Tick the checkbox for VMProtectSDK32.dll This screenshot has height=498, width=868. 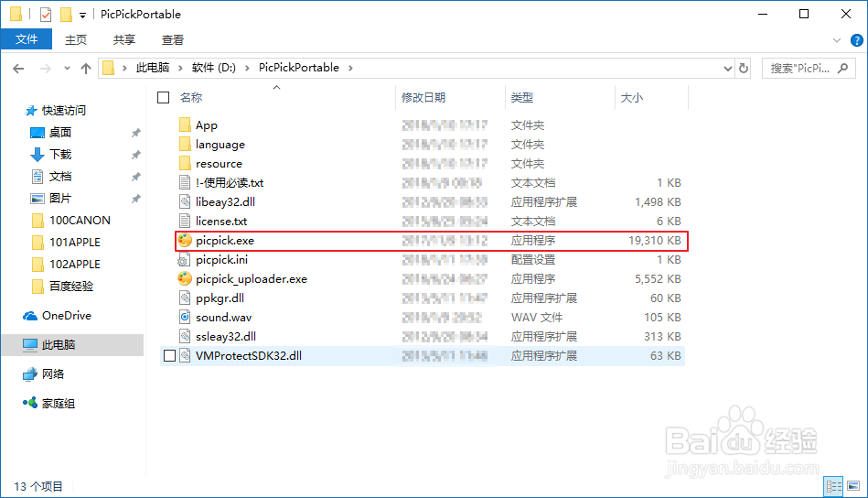tap(169, 355)
